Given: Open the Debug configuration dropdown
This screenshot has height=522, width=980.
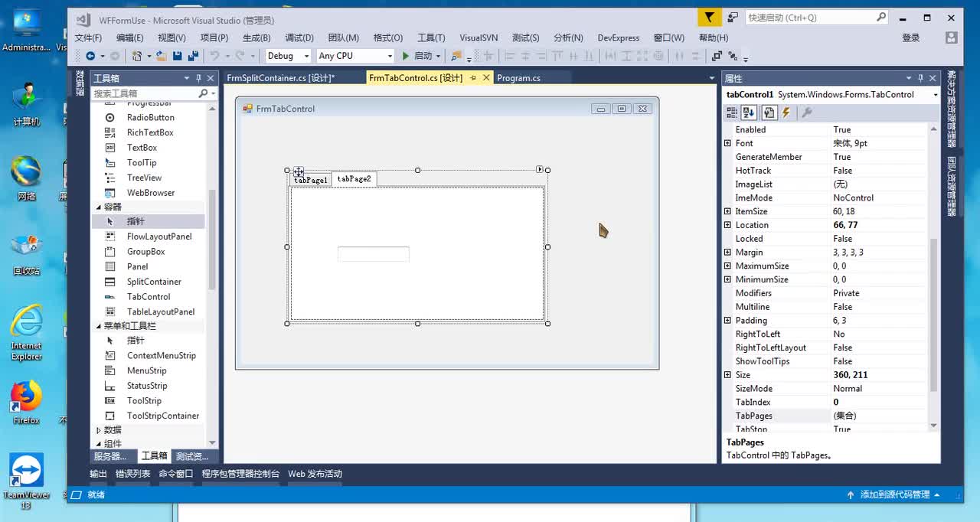Looking at the screenshot, I should pyautogui.click(x=306, y=56).
